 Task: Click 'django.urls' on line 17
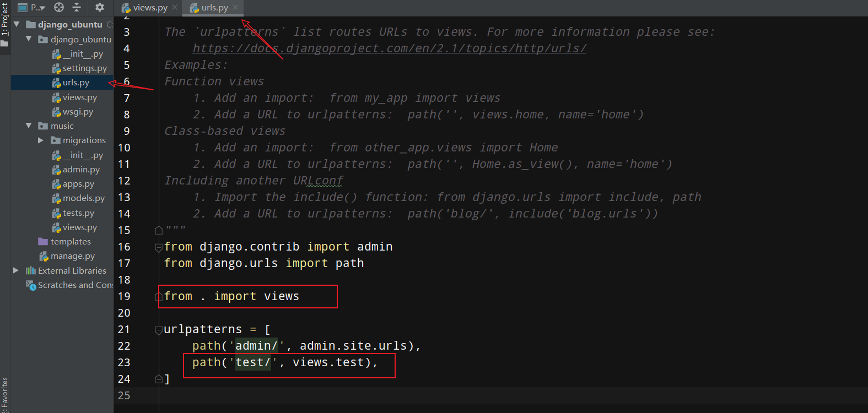click(x=239, y=263)
